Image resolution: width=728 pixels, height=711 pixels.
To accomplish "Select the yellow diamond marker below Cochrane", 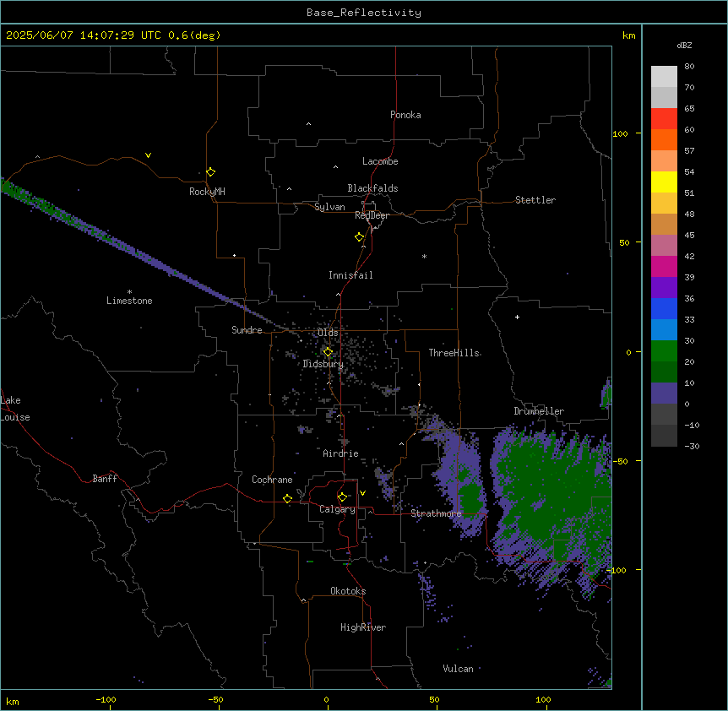I will pyautogui.click(x=287, y=499).
